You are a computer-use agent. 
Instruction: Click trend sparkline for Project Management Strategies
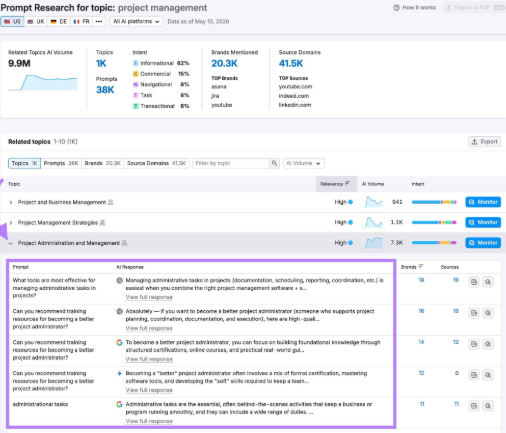tap(373, 222)
